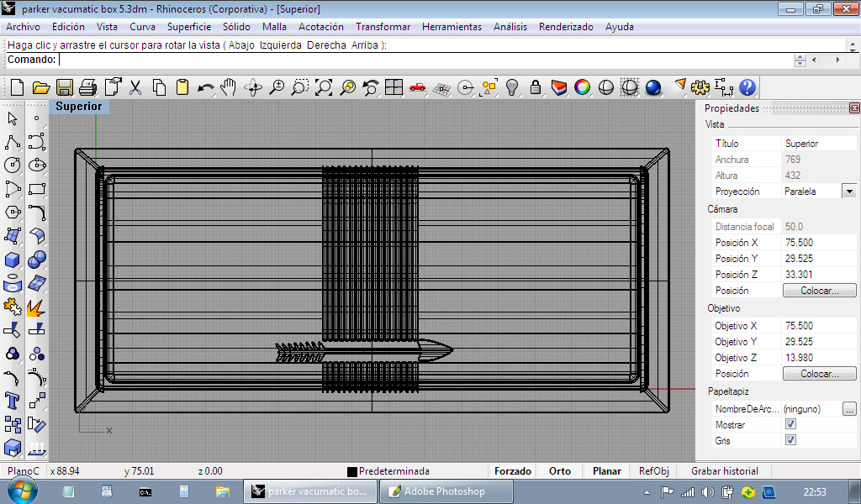861x504 pixels.
Task: Open the four-viewport layout tool
Action: click(x=394, y=87)
